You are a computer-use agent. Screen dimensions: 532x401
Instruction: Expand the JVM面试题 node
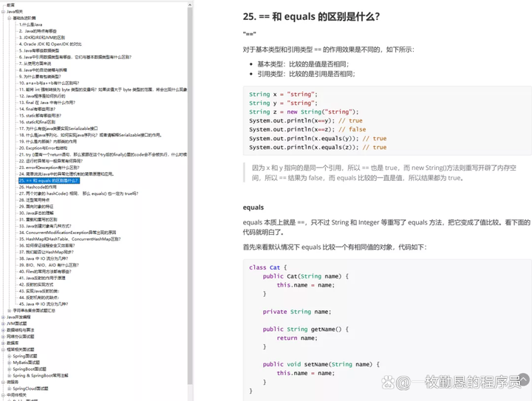(x=3, y=323)
